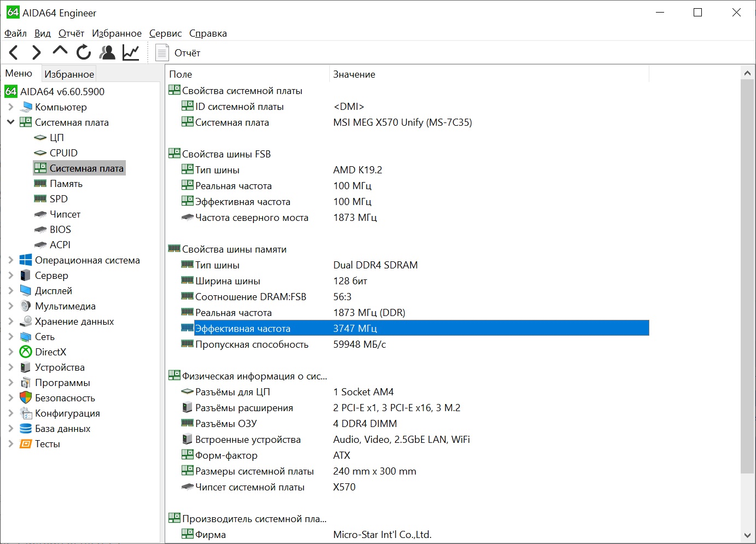
Task: Click the Компьютер computer icon
Action: [26, 107]
